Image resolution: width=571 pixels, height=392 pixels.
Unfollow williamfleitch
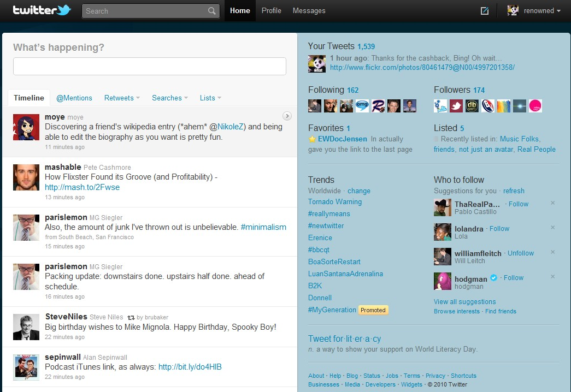(x=521, y=253)
